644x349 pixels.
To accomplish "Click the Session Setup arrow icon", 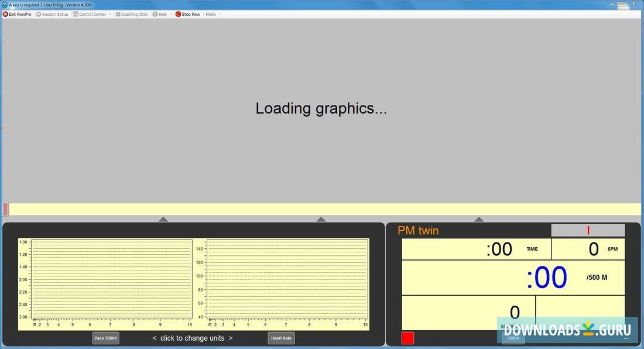I will [x=39, y=14].
